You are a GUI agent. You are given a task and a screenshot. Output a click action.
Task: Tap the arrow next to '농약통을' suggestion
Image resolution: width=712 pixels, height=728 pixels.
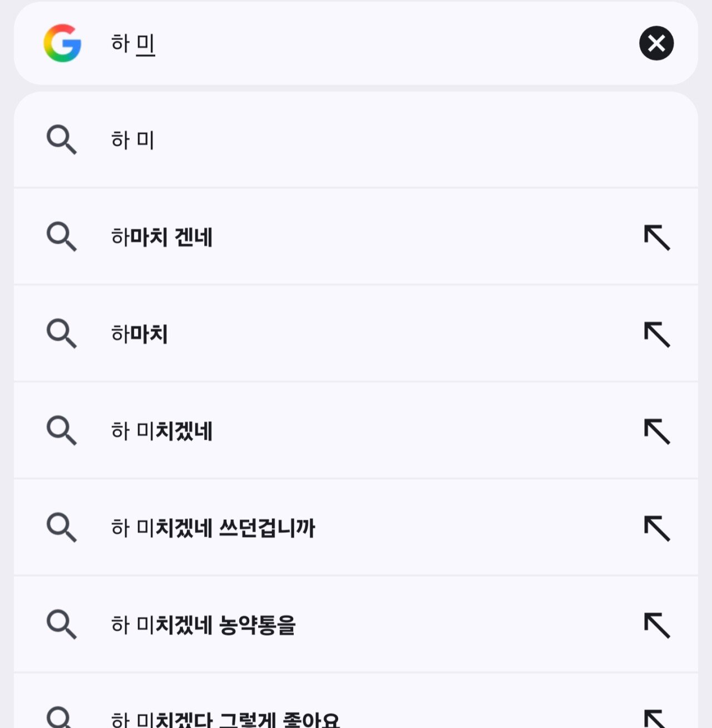tap(657, 625)
